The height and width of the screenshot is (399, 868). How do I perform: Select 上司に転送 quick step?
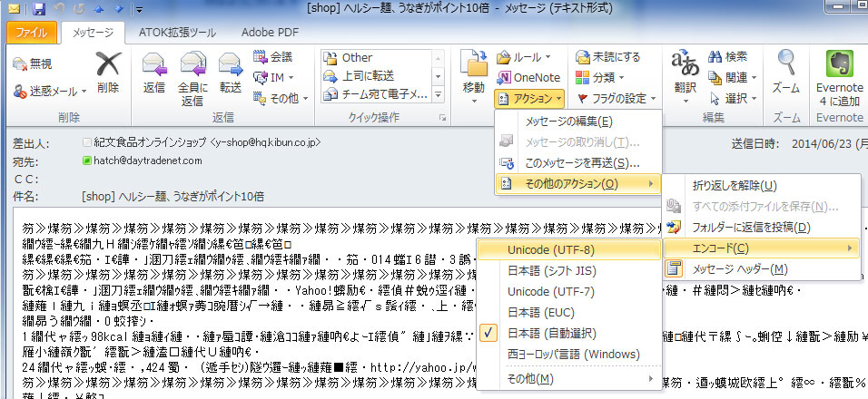point(377,75)
